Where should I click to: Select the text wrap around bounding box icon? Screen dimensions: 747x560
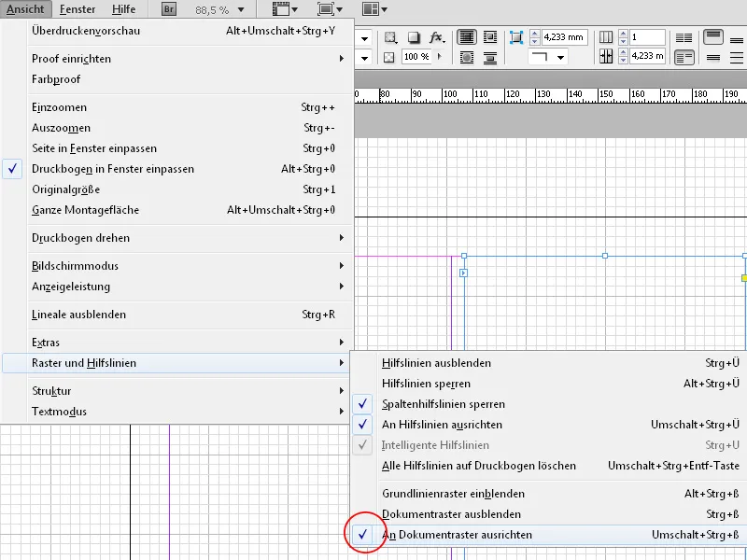coord(491,37)
